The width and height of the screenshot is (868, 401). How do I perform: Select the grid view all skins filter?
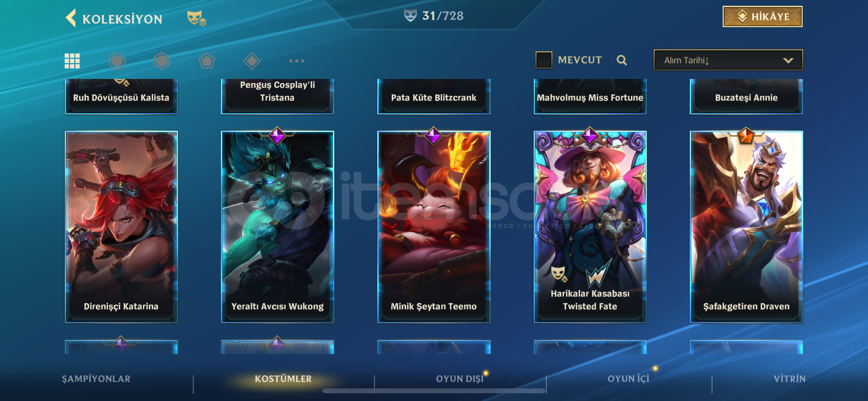point(72,61)
